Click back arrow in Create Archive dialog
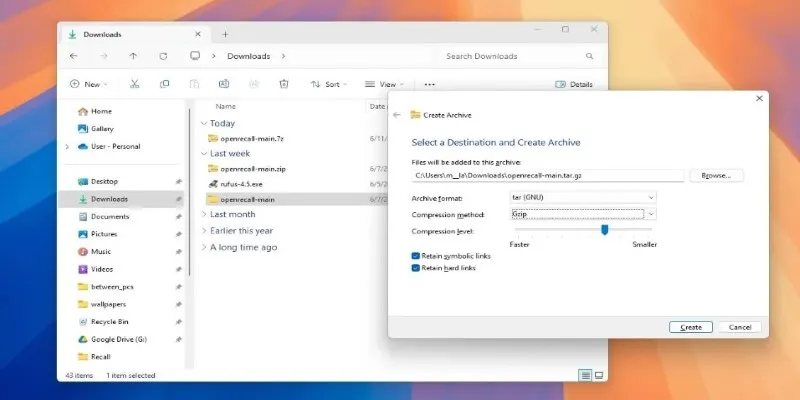The width and height of the screenshot is (800, 400). pos(397,115)
